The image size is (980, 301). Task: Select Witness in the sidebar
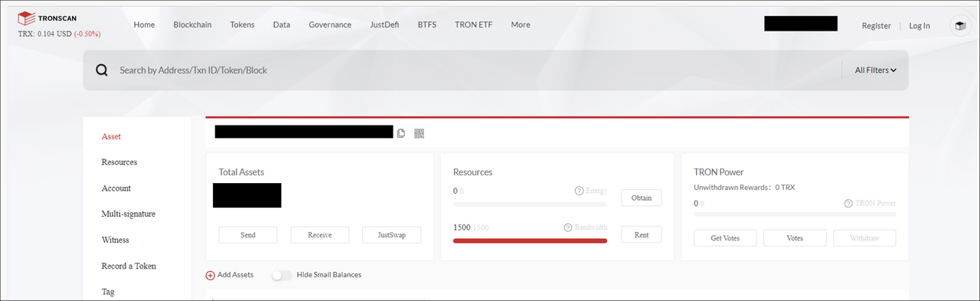point(116,240)
